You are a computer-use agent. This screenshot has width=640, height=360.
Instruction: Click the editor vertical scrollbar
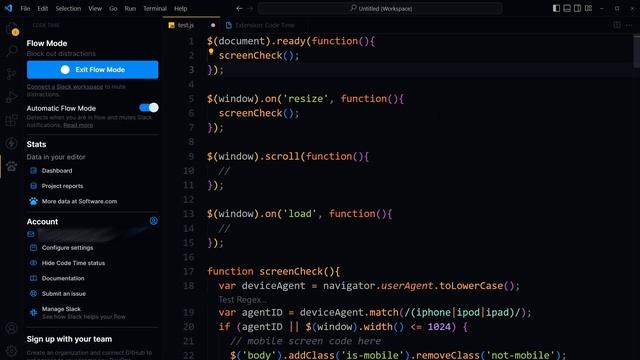637,51
